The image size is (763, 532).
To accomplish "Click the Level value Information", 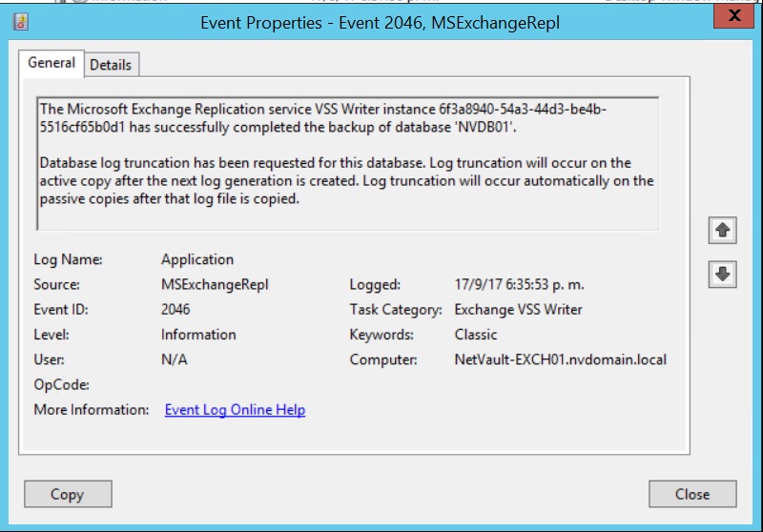I will (x=198, y=335).
